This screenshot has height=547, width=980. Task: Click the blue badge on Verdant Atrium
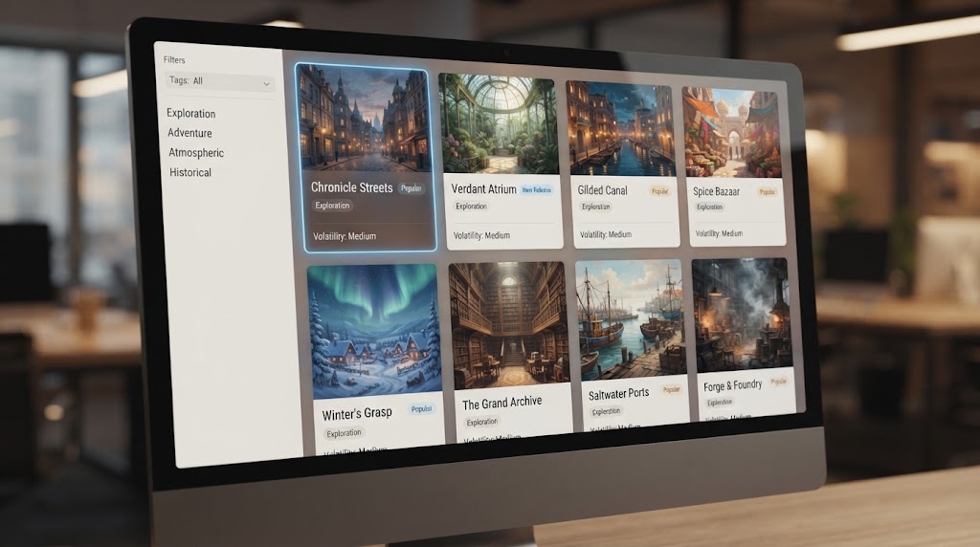pyautogui.click(x=536, y=190)
